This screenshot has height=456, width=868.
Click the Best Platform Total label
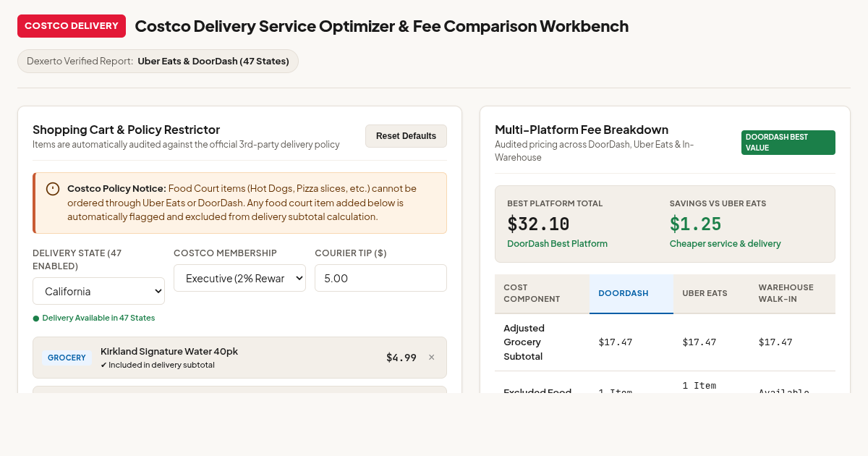555,203
